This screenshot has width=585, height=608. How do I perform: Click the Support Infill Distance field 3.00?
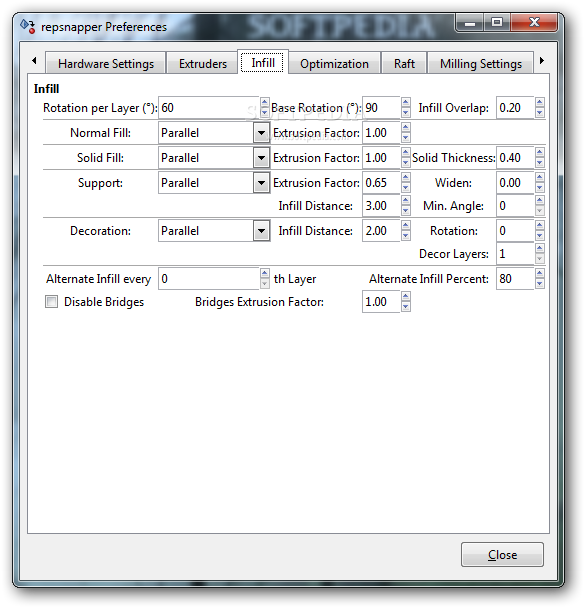pyautogui.click(x=381, y=206)
